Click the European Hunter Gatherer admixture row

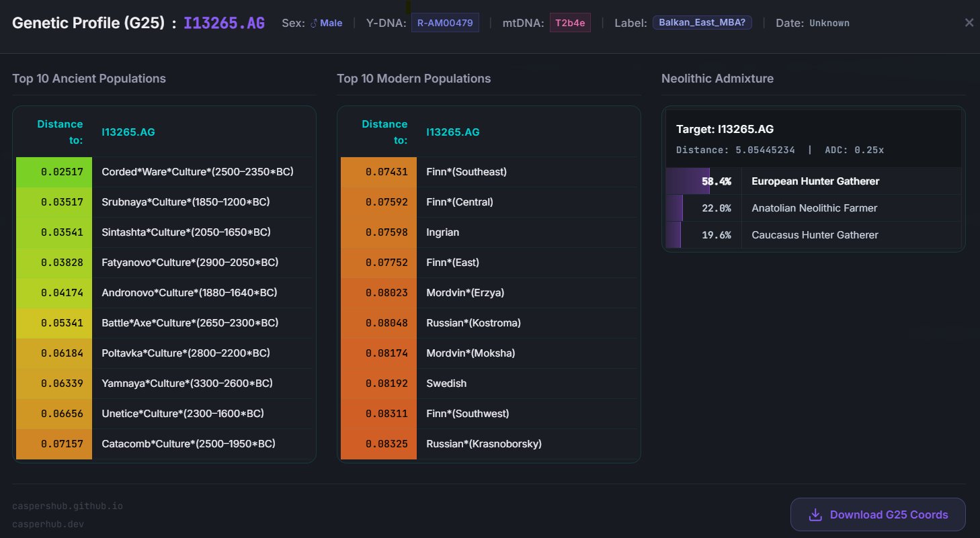813,181
